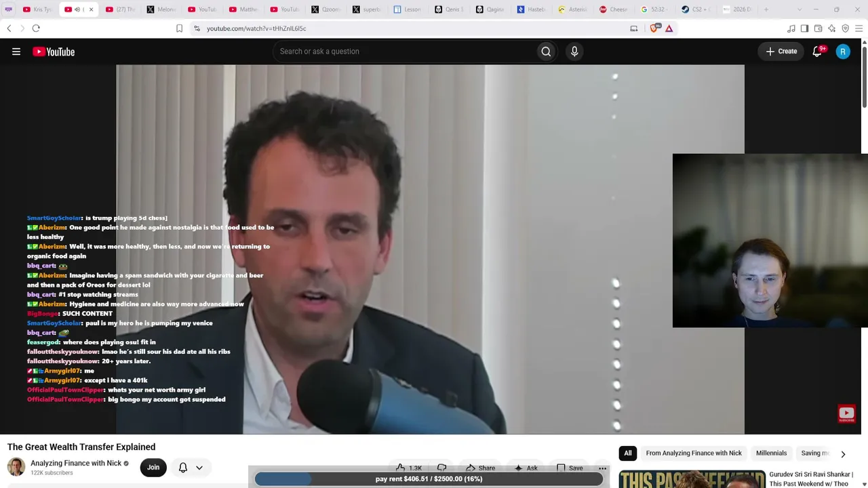
Task: Click the address bar URL field
Action: point(407,28)
